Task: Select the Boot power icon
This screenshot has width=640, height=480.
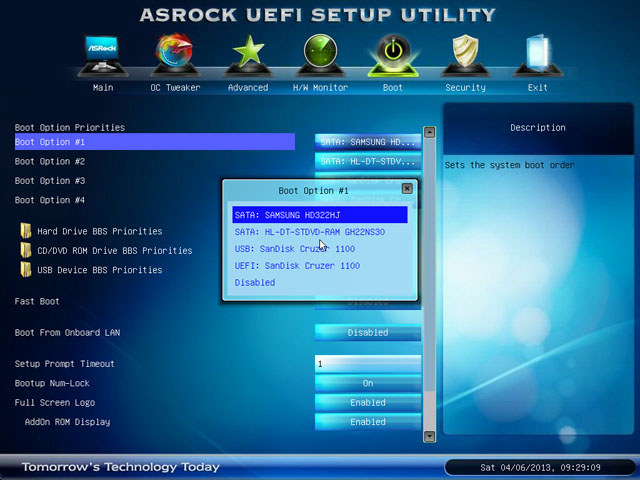Action: (x=393, y=55)
